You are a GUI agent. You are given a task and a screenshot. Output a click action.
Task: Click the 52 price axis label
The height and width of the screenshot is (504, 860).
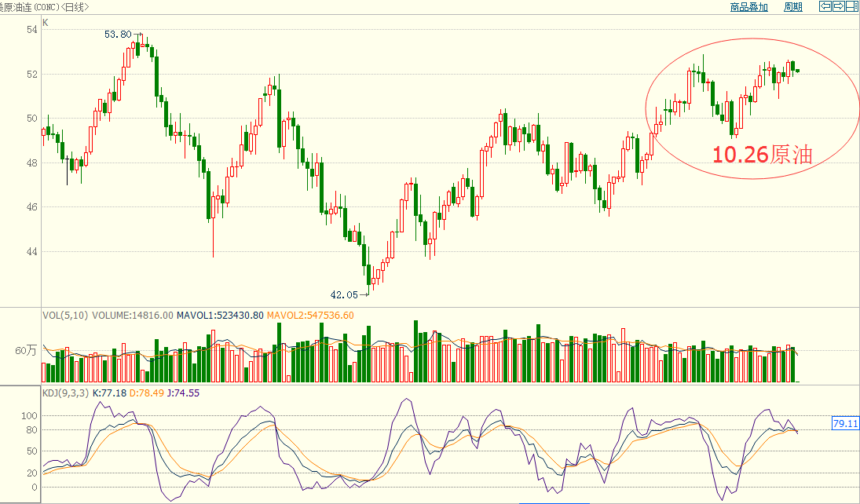[x=32, y=74]
